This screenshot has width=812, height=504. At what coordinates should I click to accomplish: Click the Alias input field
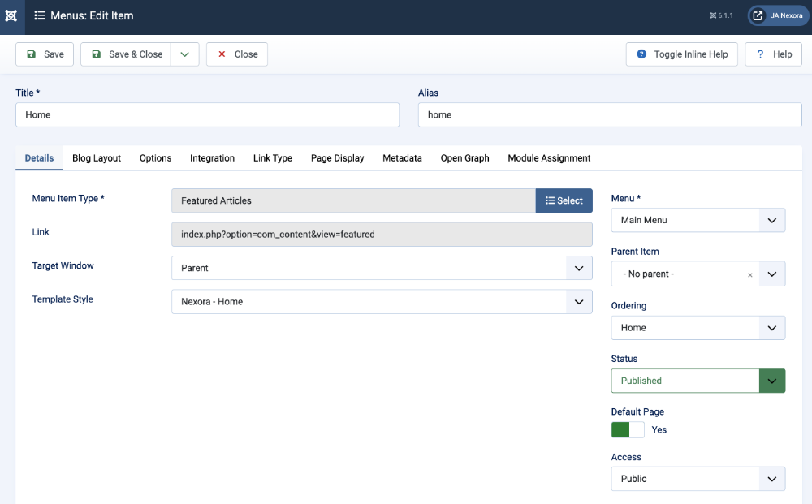tap(610, 115)
